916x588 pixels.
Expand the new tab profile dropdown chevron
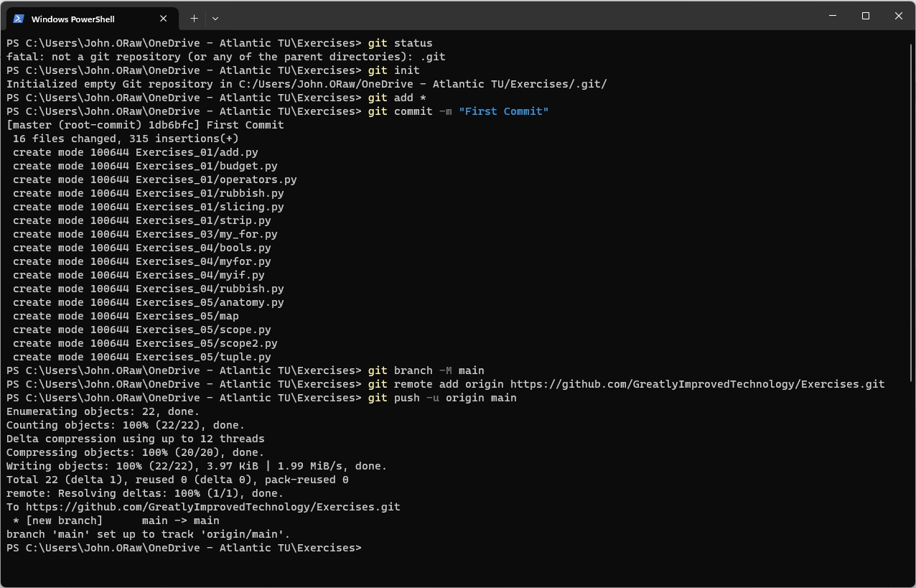pos(215,19)
